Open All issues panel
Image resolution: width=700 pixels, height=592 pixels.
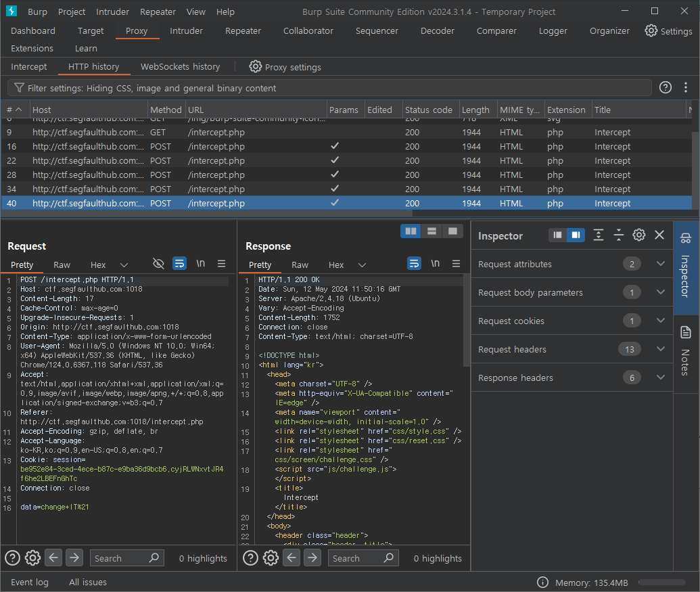(87, 582)
